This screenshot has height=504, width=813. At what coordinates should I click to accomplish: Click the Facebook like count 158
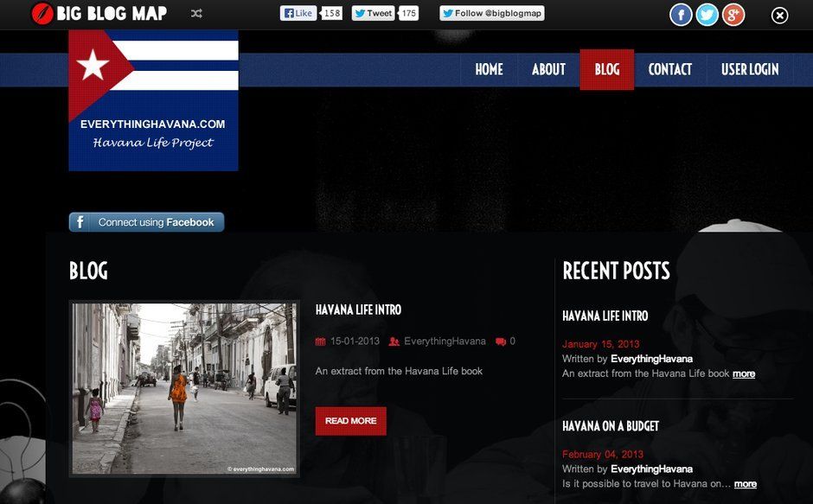(x=332, y=14)
